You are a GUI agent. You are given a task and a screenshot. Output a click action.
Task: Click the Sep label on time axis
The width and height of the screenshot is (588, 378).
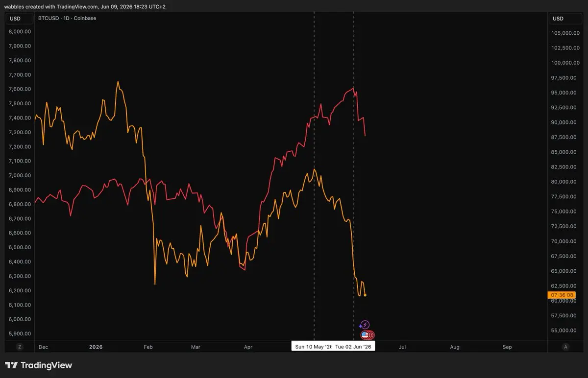(507, 347)
